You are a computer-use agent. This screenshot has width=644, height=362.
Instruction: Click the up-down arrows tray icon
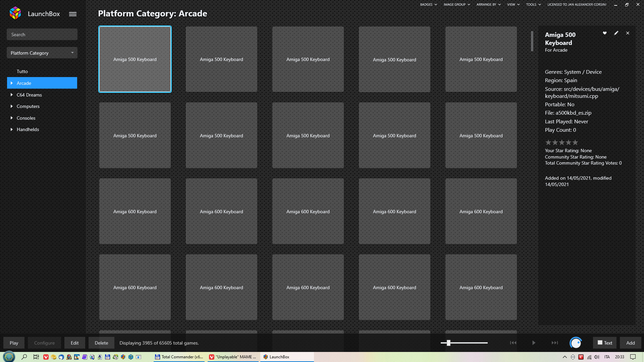(x=573, y=357)
